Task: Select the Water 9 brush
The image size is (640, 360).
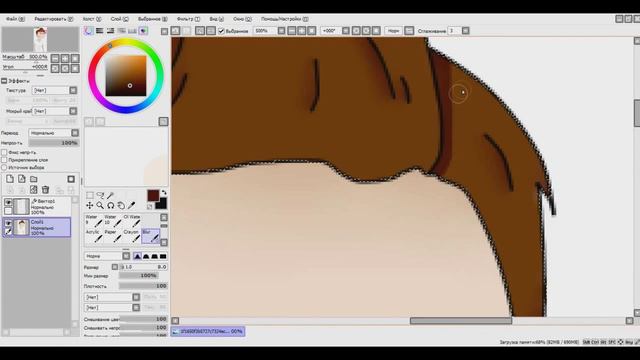Action: click(94, 221)
